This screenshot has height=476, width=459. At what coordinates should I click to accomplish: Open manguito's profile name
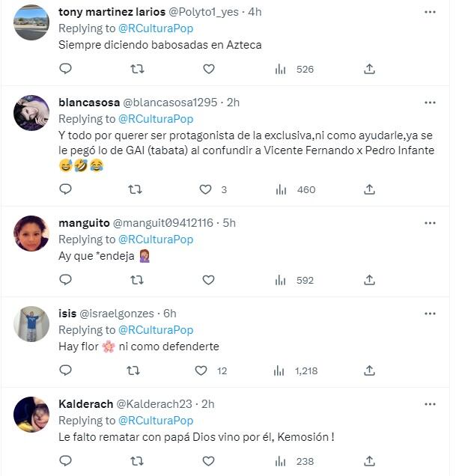pyautogui.click(x=83, y=223)
